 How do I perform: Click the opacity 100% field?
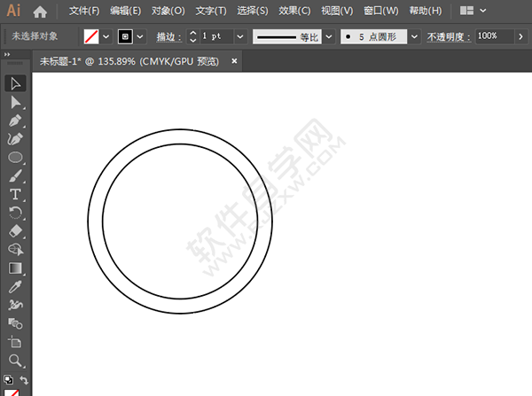[495, 36]
